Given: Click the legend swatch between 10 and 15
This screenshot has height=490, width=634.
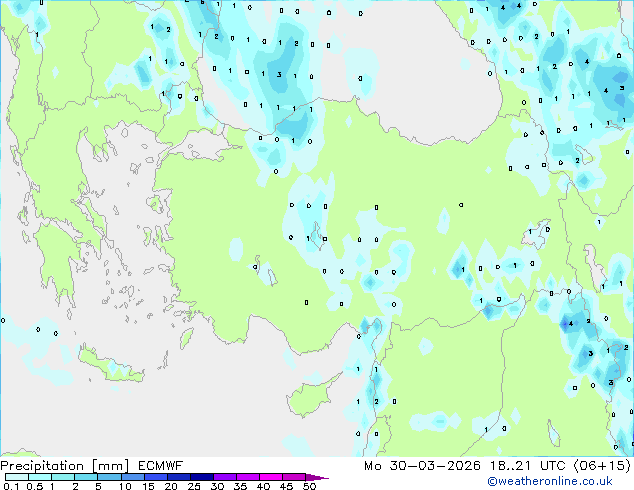Looking at the screenshot, I should pyautogui.click(x=133, y=477).
